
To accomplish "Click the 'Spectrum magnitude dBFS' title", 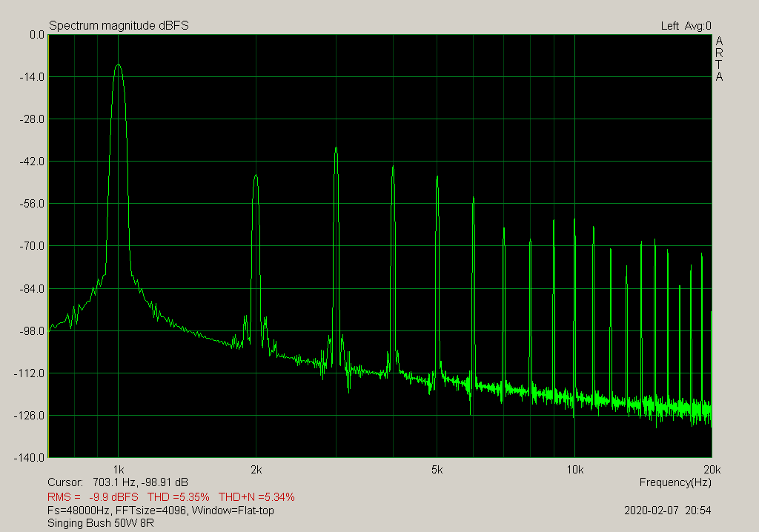I will [119, 26].
